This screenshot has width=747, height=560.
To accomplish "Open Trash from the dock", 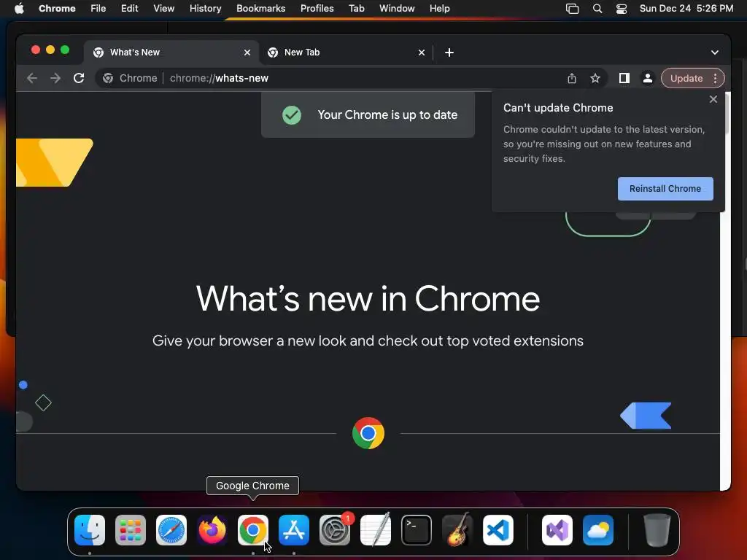I will (x=657, y=530).
